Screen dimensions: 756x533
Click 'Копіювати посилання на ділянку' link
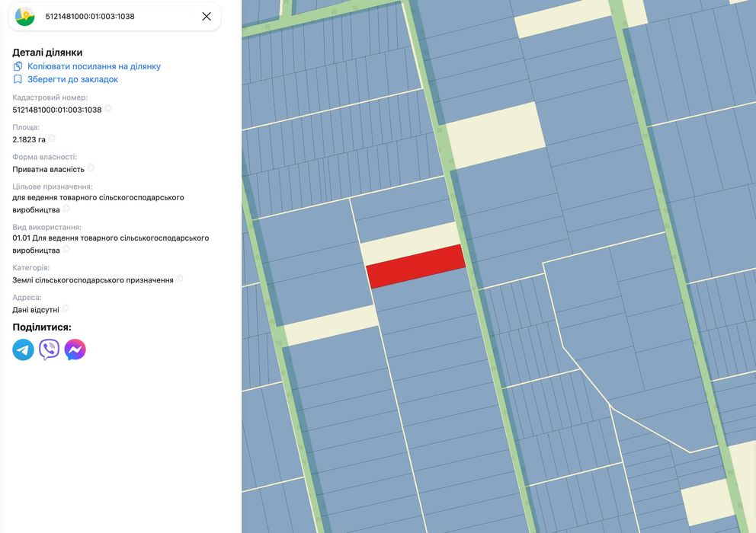[x=94, y=66]
